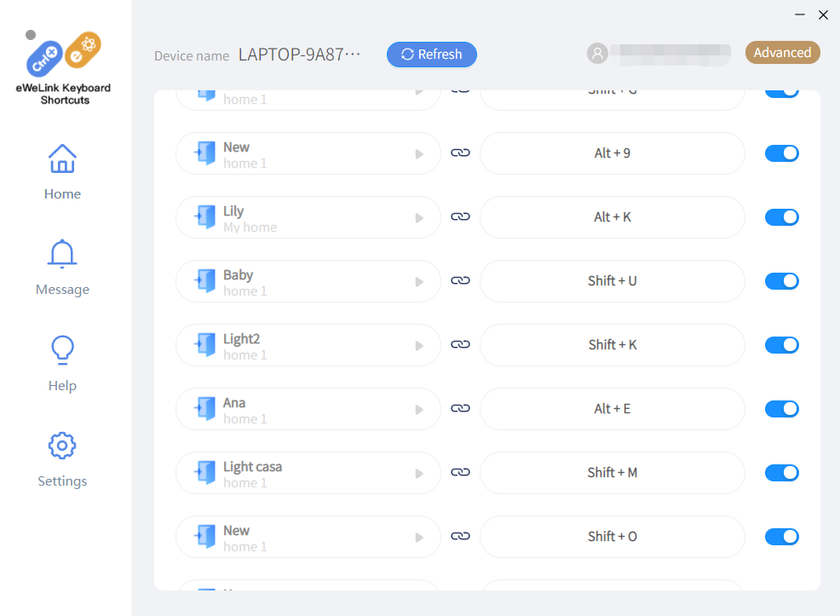Click the chain link icon for Baby
840x616 pixels.
pos(460,281)
